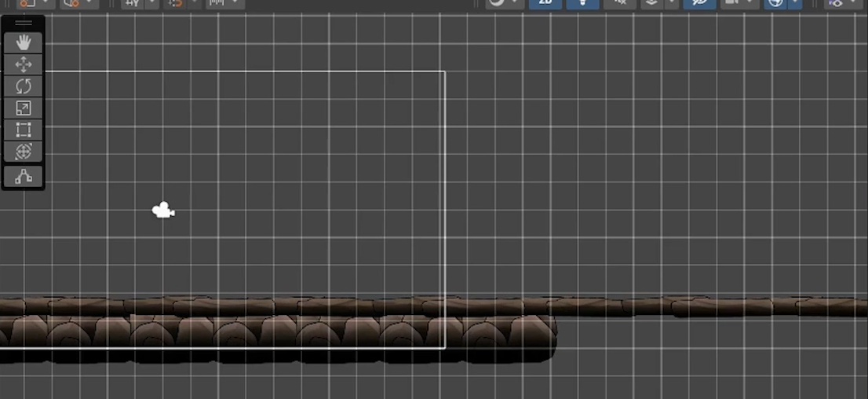Open the dropdown arrow beside the camera icon
Viewport: 868px width, 399px height.
click(x=751, y=3)
